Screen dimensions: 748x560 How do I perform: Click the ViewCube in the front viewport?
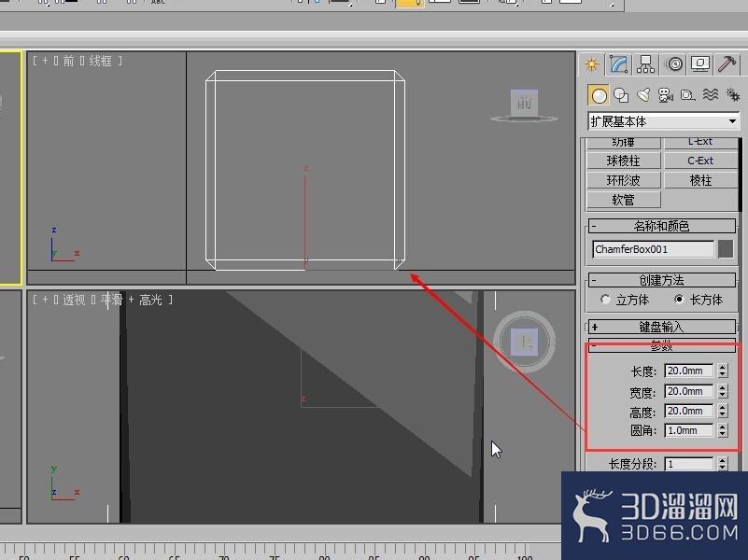click(x=524, y=105)
